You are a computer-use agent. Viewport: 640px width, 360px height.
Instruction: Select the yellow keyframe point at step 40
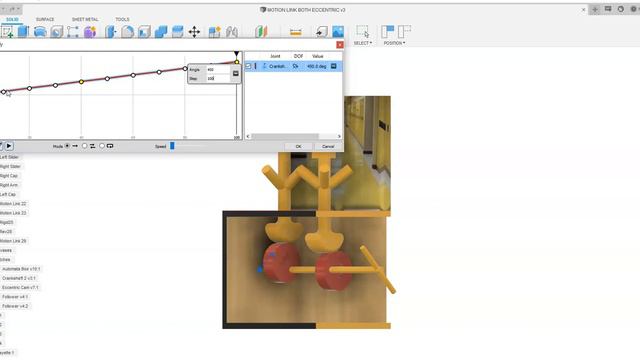tap(81, 82)
